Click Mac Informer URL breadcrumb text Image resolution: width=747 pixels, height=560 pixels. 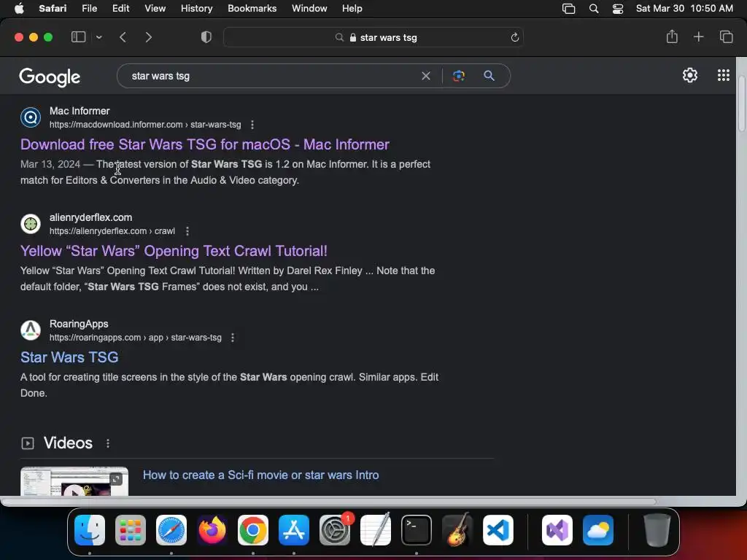tap(145, 125)
